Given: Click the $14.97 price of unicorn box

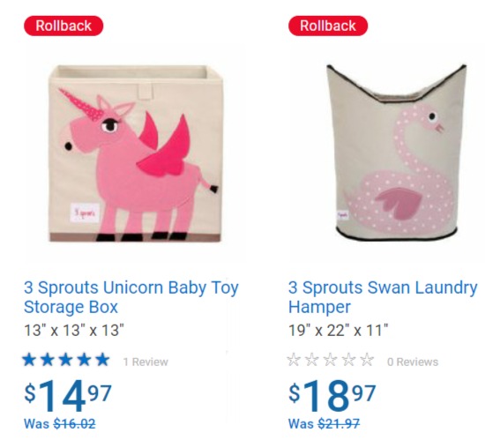Looking at the screenshot, I should point(68,396).
